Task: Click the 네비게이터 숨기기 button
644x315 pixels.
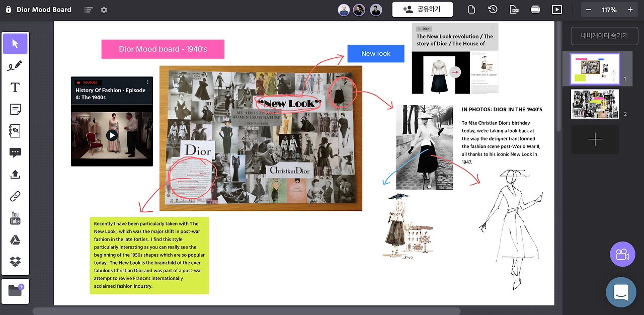Action: click(604, 36)
